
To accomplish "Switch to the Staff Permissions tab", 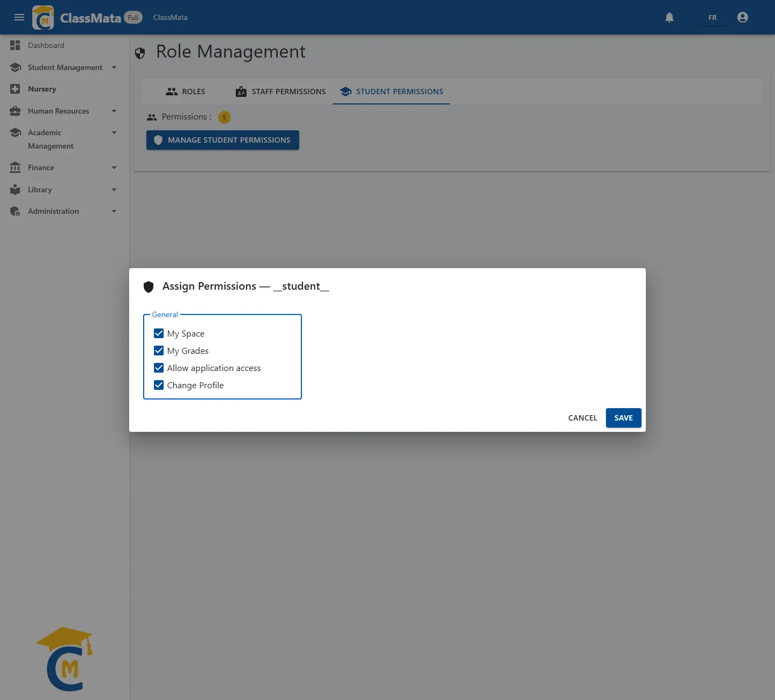I will coord(280,92).
